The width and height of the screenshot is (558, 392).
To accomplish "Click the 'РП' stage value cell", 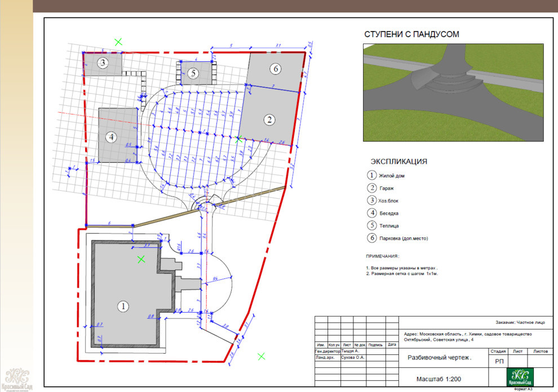I will [x=499, y=362].
